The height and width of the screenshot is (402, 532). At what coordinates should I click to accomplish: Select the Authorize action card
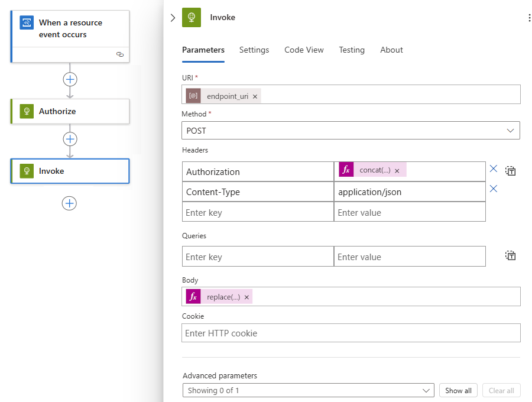70,111
